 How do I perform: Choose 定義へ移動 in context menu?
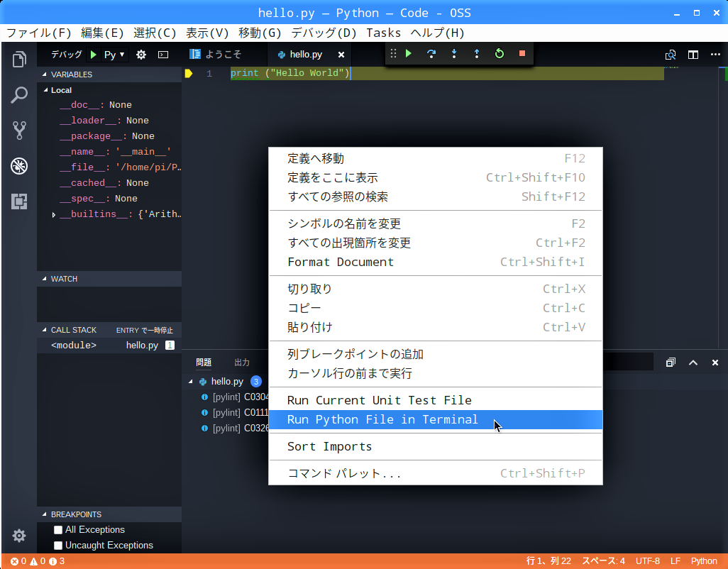click(436, 159)
